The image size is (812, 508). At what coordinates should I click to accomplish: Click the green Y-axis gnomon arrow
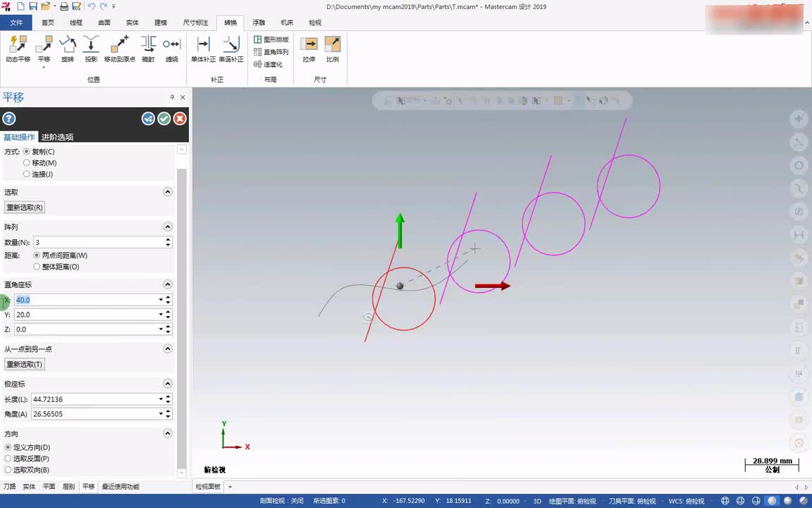click(399, 230)
